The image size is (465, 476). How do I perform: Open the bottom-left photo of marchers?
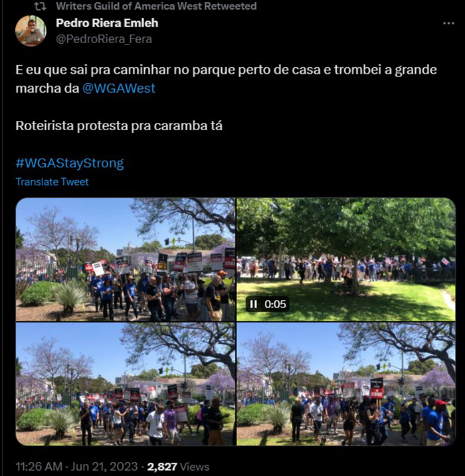[126, 384]
